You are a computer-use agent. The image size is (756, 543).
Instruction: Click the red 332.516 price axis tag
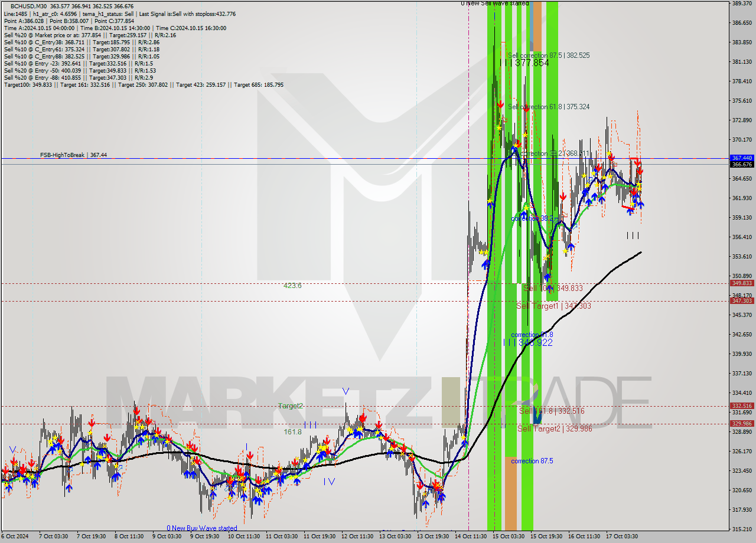[742, 406]
